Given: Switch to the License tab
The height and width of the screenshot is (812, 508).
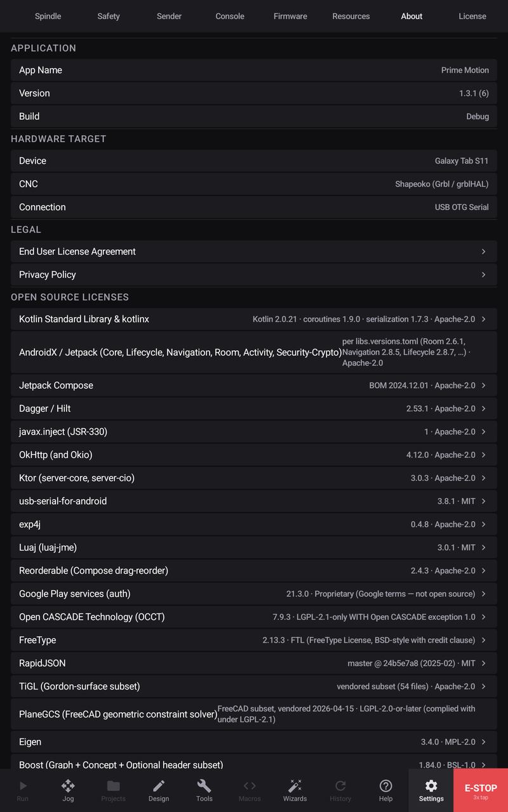Looking at the screenshot, I should pyautogui.click(x=472, y=16).
